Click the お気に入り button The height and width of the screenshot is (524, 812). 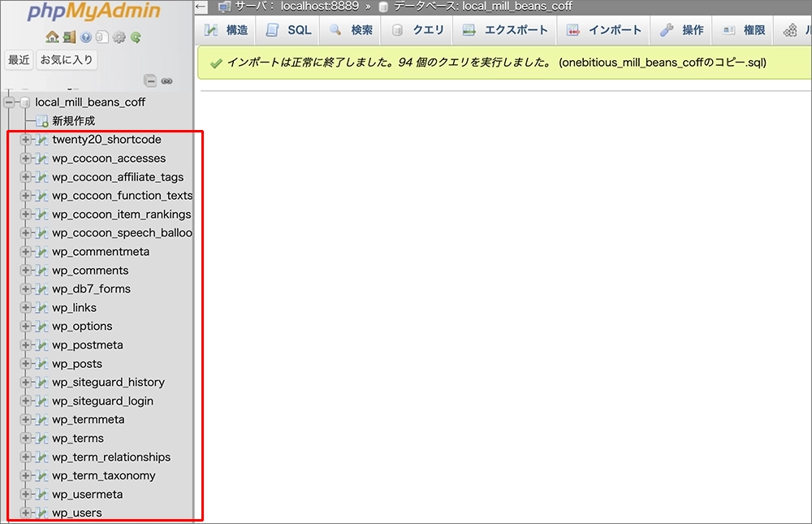tap(67, 59)
